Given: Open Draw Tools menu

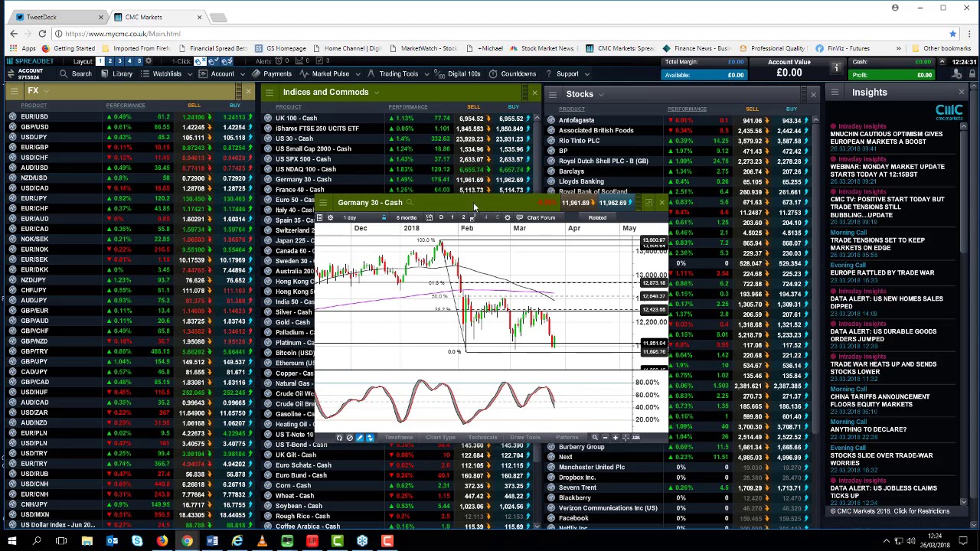Looking at the screenshot, I should point(525,438).
